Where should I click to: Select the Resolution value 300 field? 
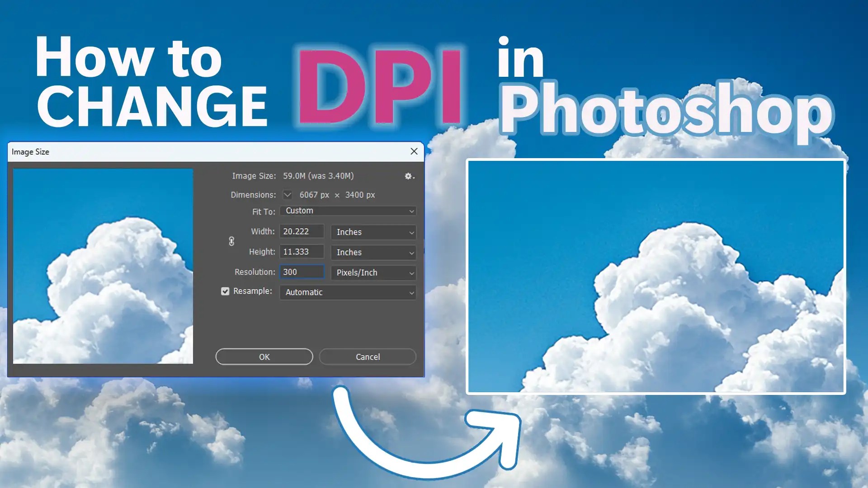(x=302, y=272)
